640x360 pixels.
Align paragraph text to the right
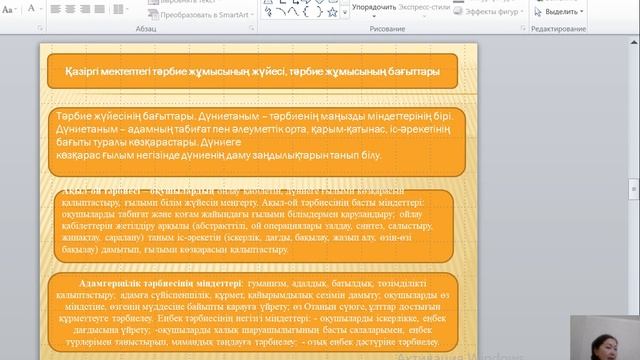pyautogui.click(x=85, y=9)
